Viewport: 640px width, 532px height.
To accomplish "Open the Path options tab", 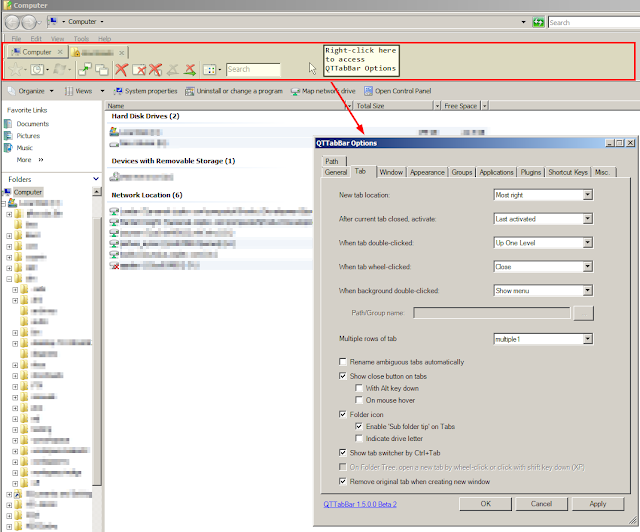I will (x=332, y=161).
